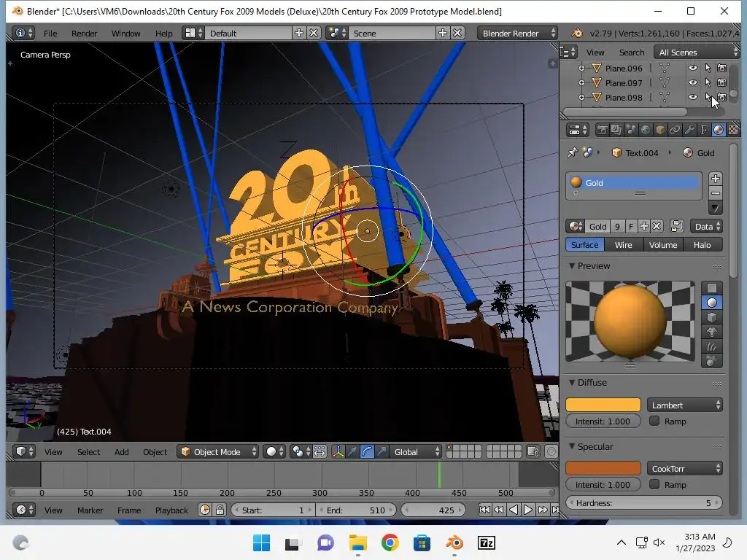
Task: Set preview shape to monkey
Action: point(712,332)
